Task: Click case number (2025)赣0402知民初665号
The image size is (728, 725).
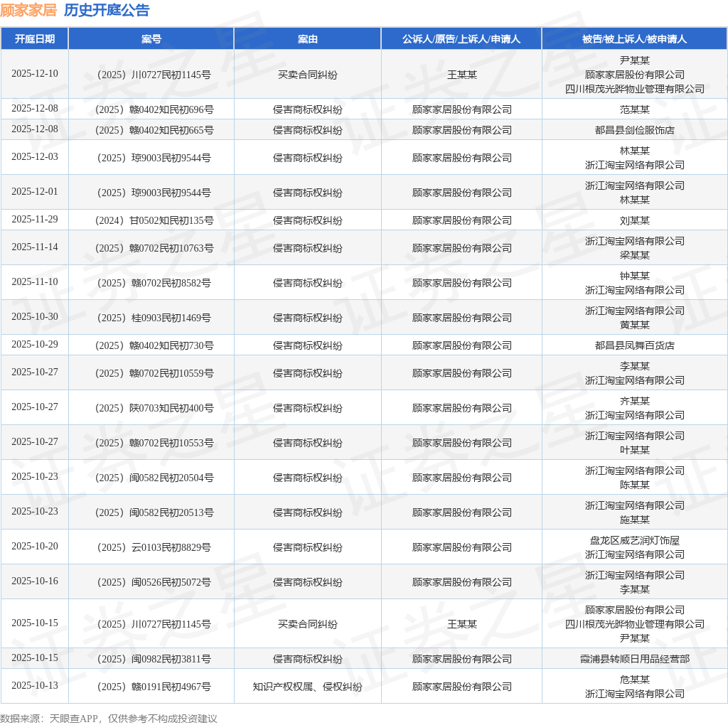Action: (154, 130)
